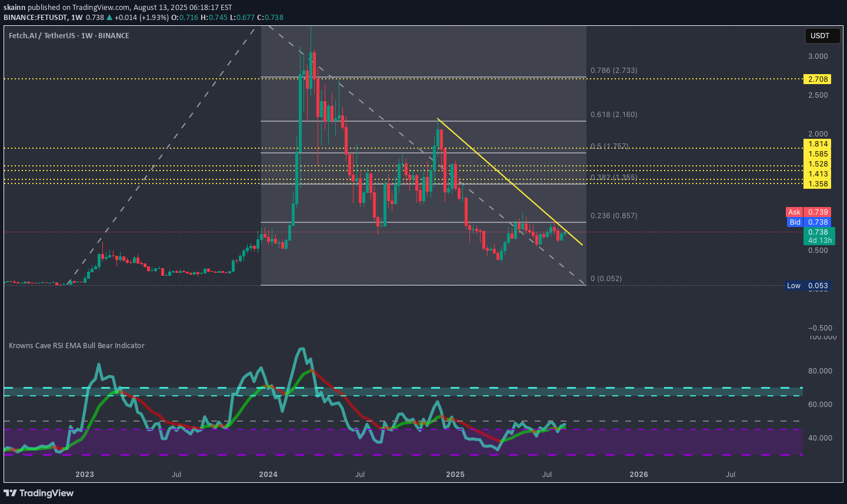Screen dimensions: 847x504
Task: Select the 1.413 price label
Action: tap(818, 174)
